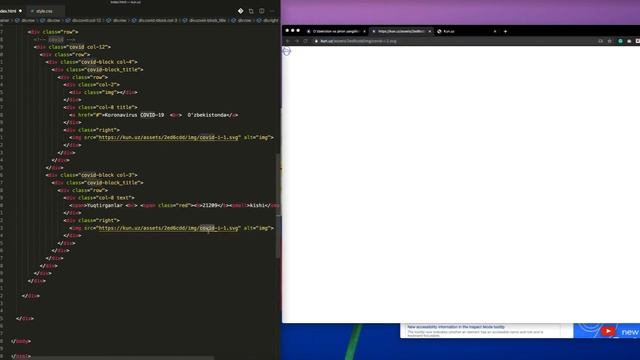The image size is (640, 360).
Task: Click the diamond source-control icon in editor toolbar
Action: click(x=240, y=11)
